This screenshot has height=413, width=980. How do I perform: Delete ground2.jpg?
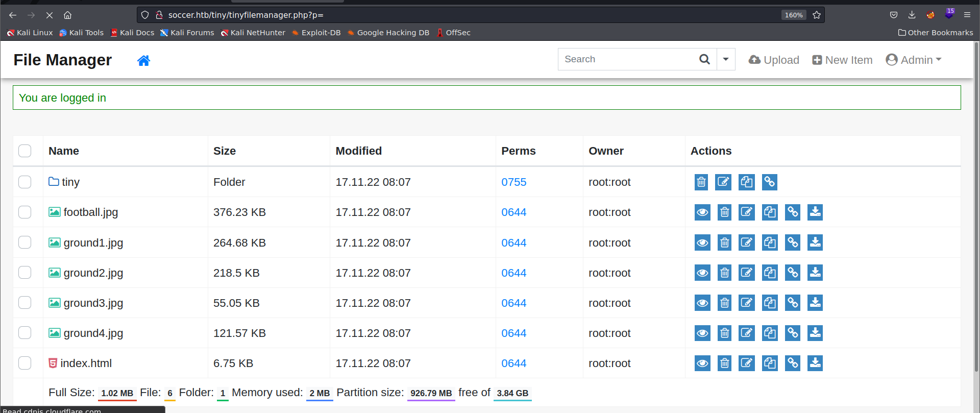[724, 273]
